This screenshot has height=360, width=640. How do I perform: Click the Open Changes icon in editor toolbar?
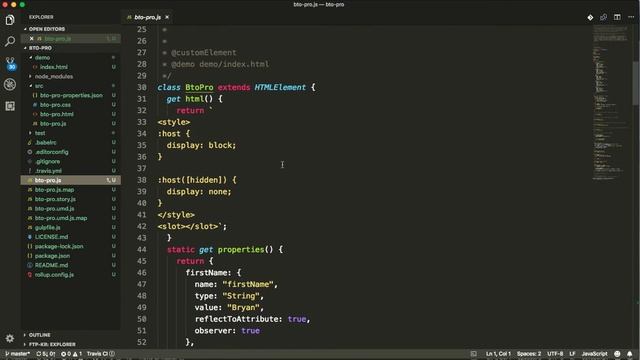[x=604, y=17]
